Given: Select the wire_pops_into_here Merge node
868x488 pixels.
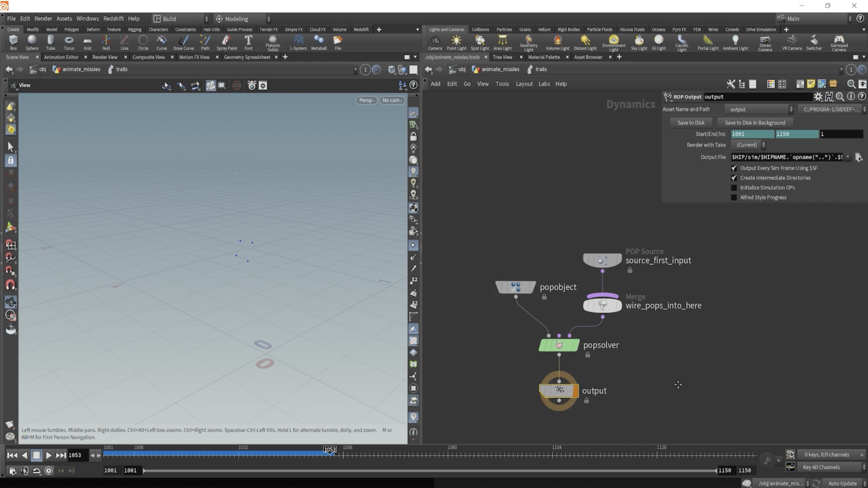Looking at the screenshot, I should 602,305.
